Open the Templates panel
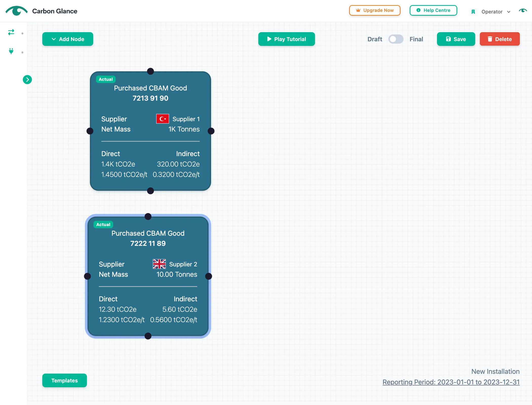 point(64,380)
